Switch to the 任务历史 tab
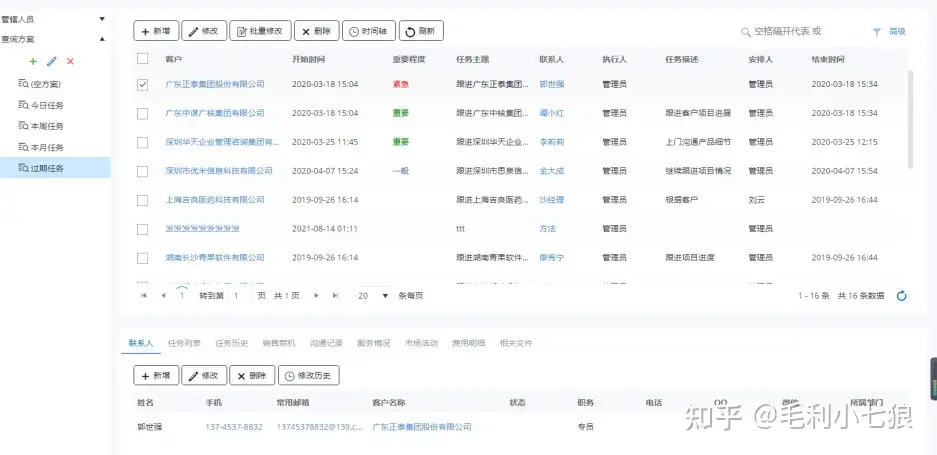Viewport: 937px width, 455px height. pyautogui.click(x=232, y=343)
